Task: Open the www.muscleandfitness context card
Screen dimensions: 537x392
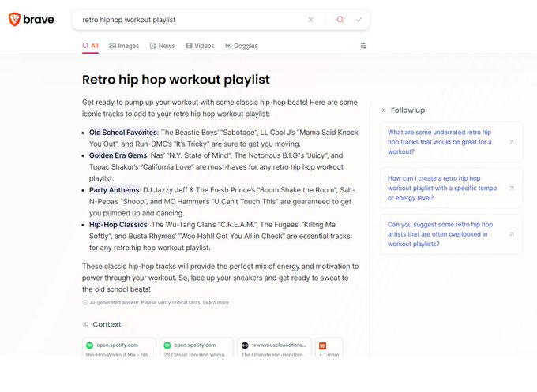Action: (x=274, y=348)
